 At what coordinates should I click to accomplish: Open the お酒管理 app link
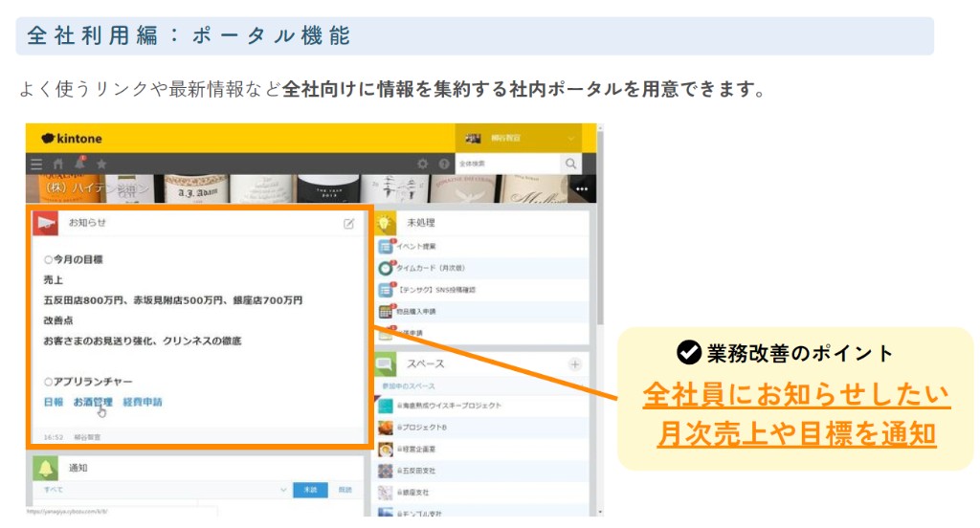[93, 402]
